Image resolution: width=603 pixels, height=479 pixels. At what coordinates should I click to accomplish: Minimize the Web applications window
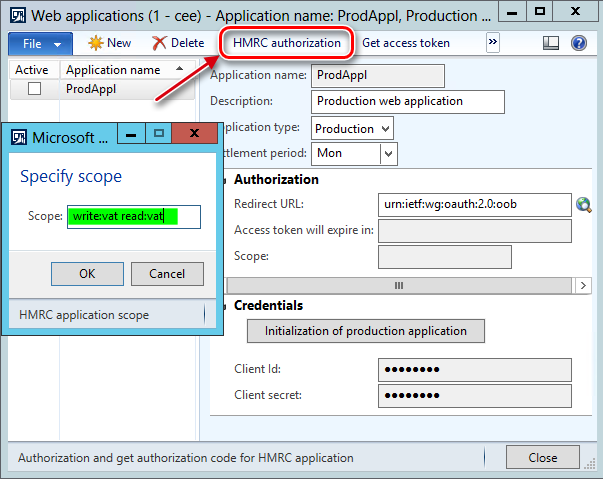511,12
